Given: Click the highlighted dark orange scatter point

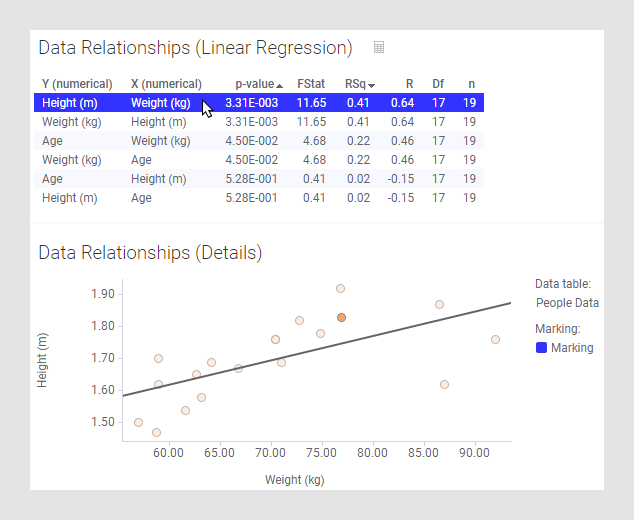Looking at the screenshot, I should point(341,317).
